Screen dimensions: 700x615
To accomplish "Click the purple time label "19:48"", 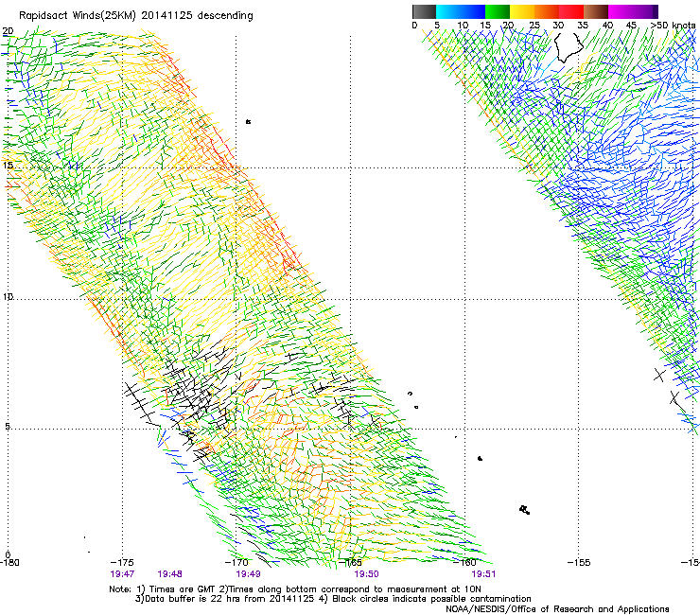I will 169,574.
